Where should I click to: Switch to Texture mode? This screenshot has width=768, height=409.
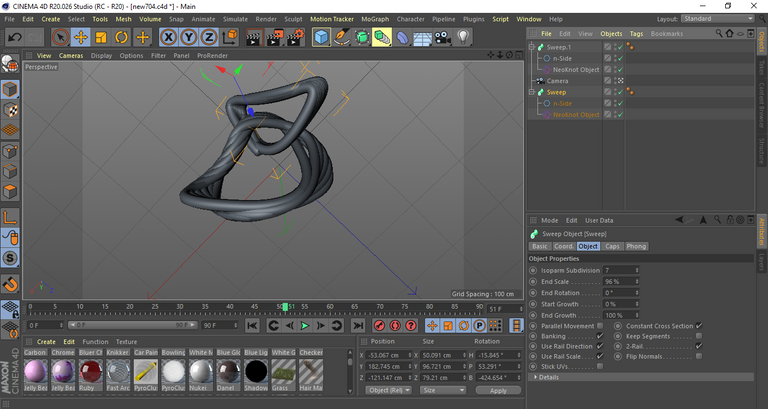[x=10, y=110]
